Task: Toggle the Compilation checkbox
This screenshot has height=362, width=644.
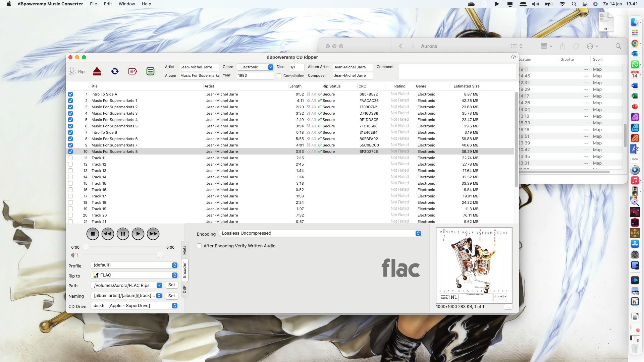Action: click(279, 76)
